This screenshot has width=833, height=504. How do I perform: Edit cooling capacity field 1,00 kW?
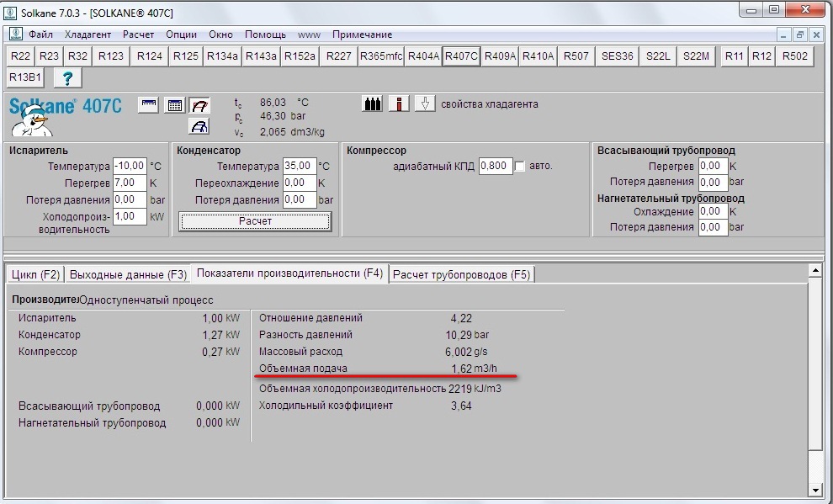click(x=130, y=217)
